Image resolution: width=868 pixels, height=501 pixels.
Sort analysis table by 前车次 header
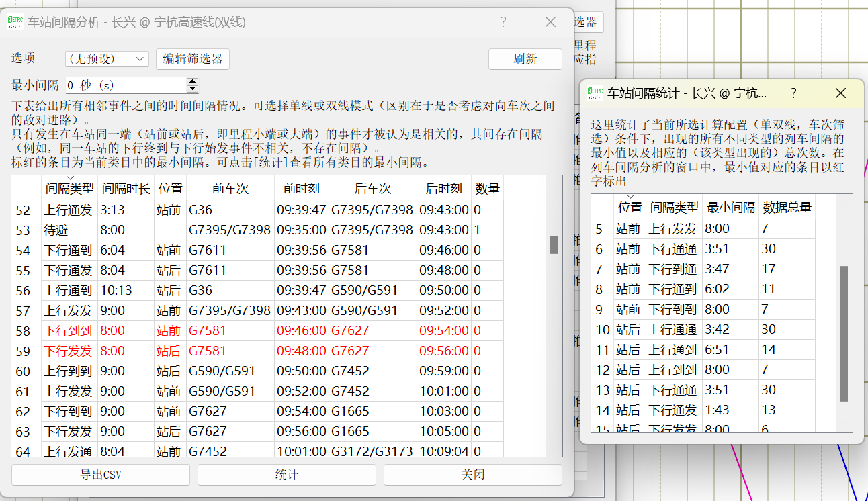pyautogui.click(x=230, y=189)
